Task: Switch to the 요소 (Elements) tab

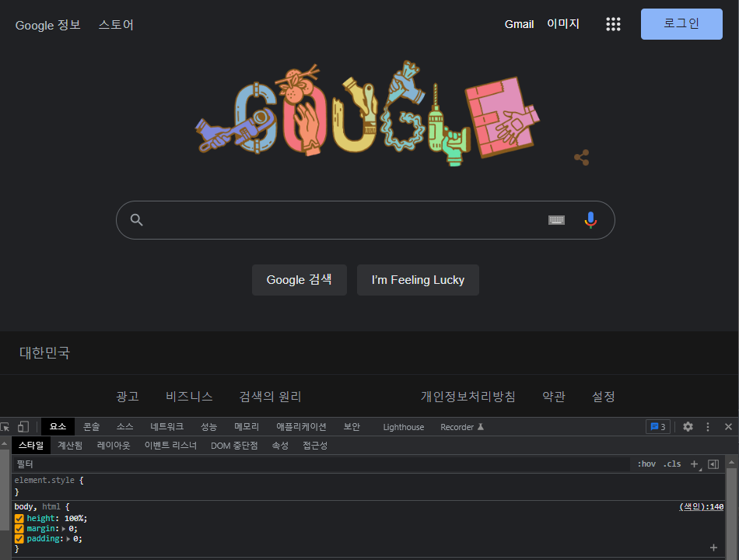Action: click(x=58, y=426)
